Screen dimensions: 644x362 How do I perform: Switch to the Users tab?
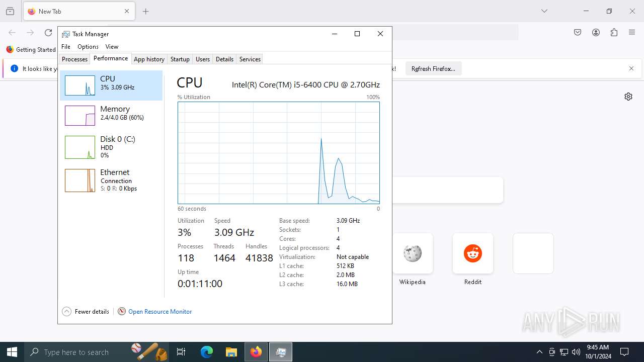pyautogui.click(x=203, y=59)
